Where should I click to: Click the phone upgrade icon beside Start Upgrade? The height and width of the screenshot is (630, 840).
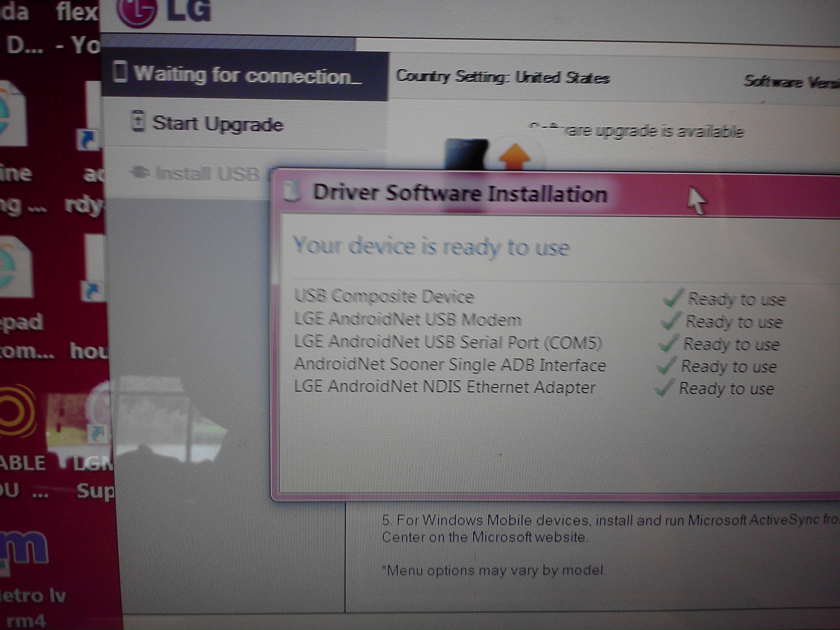137,122
